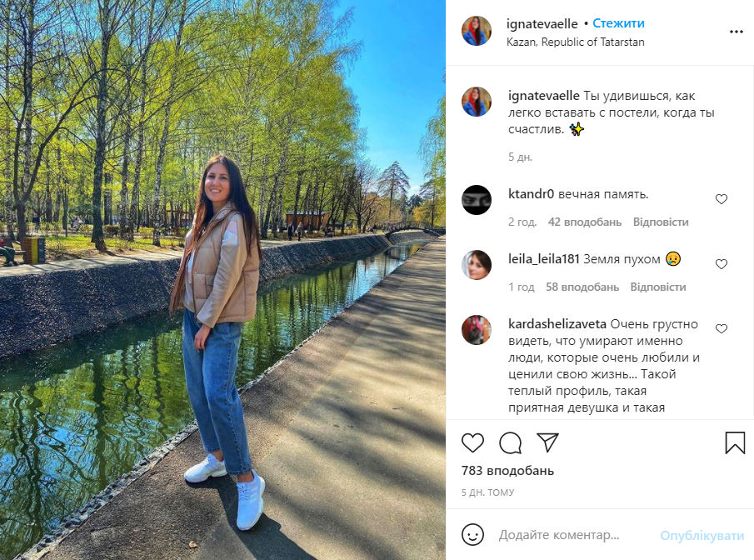Open the emoji picker smiley icon
The height and width of the screenshot is (560, 754).
(x=472, y=534)
